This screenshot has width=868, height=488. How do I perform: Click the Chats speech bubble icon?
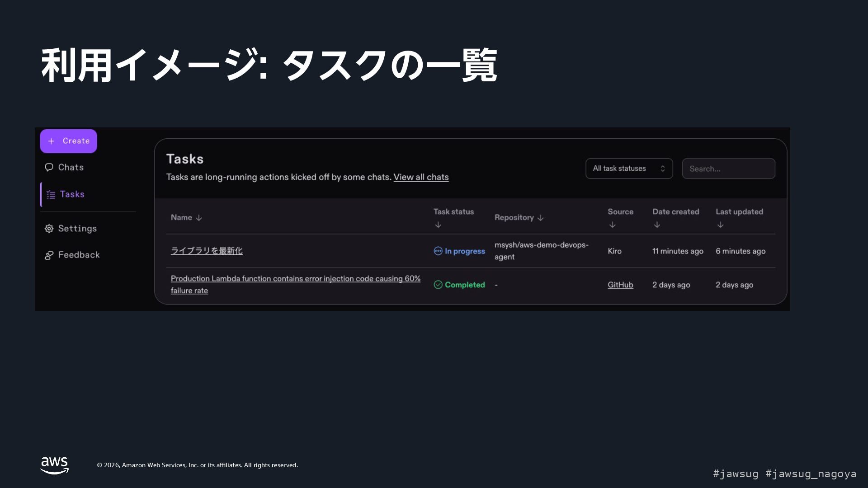click(x=49, y=168)
